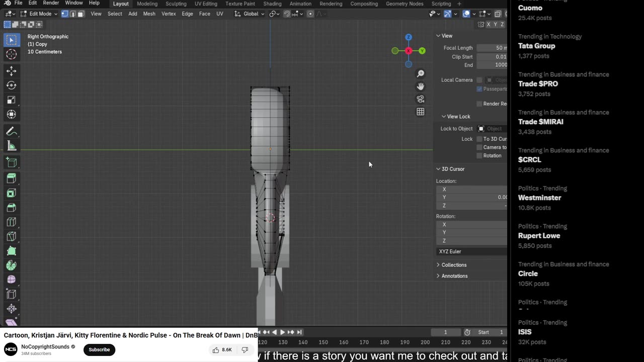Viewport: 644px width, 362px height.
Task: Enable edge select mode
Action: (x=72, y=14)
